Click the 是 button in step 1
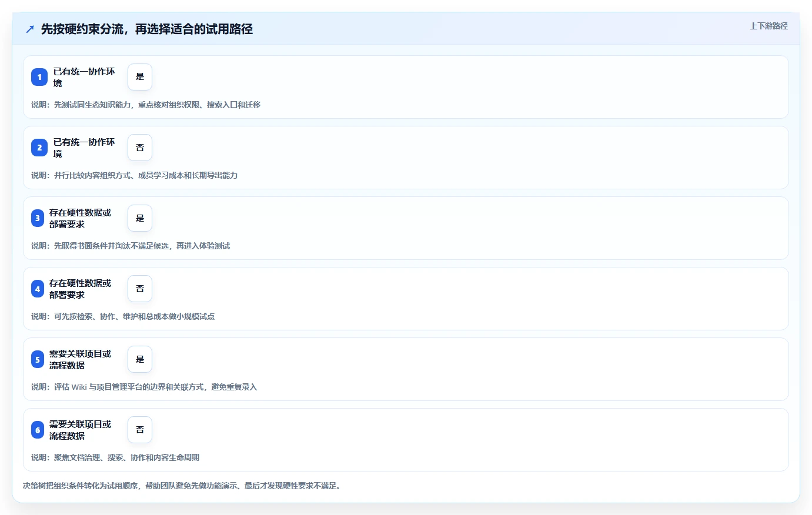 click(140, 77)
